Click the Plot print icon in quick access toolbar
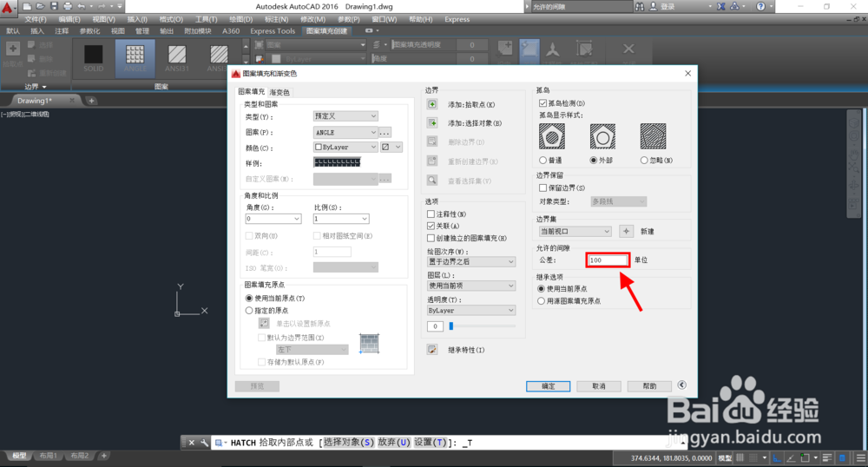This screenshot has width=868, height=467. [67, 6]
